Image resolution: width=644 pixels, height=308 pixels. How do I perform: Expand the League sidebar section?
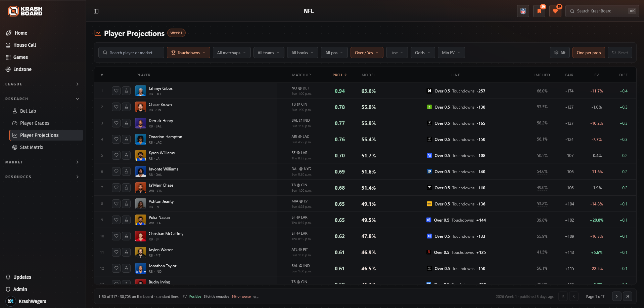pos(43,84)
